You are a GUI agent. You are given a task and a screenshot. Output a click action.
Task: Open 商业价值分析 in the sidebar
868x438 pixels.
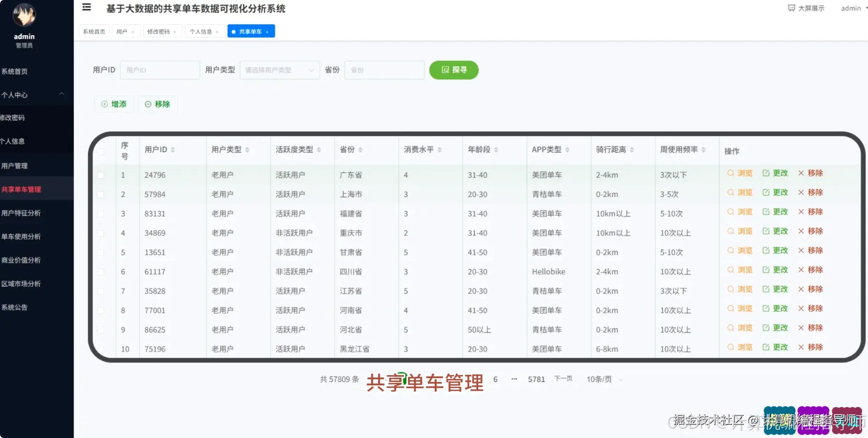pos(37,260)
